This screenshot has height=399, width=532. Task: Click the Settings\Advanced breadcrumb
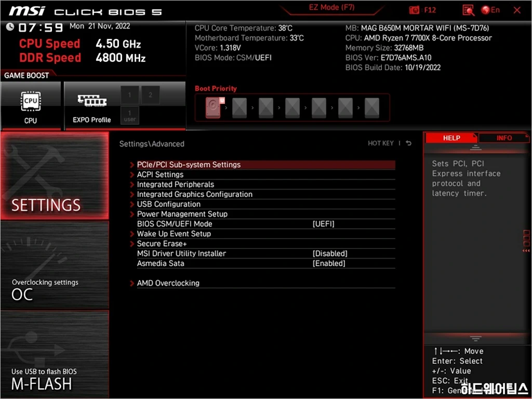point(152,144)
